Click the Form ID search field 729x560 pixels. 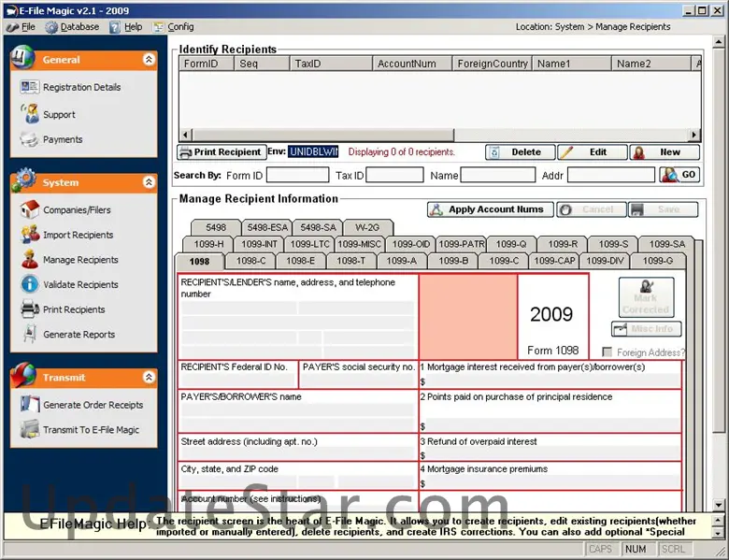tap(297, 176)
